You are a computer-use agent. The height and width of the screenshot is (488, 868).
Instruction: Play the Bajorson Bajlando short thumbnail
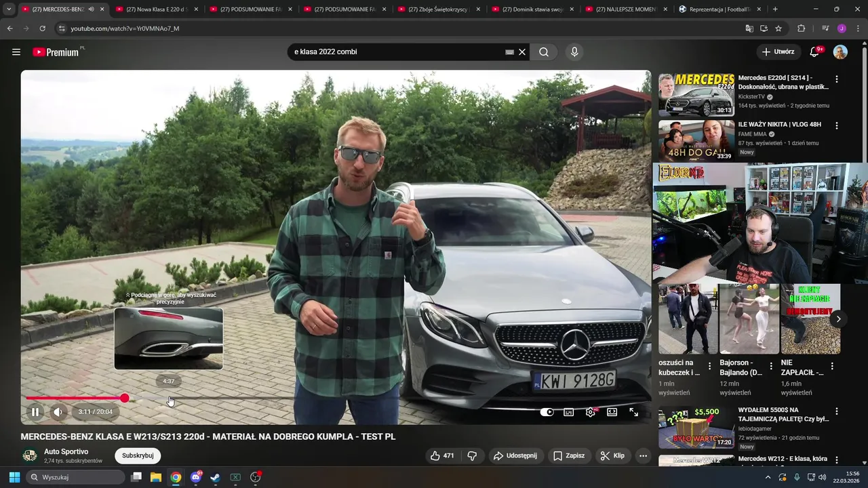coord(749,319)
